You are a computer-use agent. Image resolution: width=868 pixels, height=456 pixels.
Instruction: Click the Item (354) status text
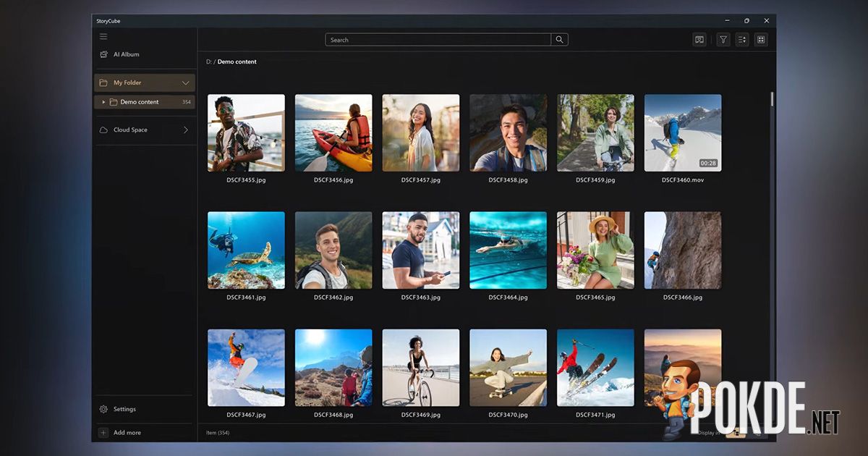click(x=218, y=433)
